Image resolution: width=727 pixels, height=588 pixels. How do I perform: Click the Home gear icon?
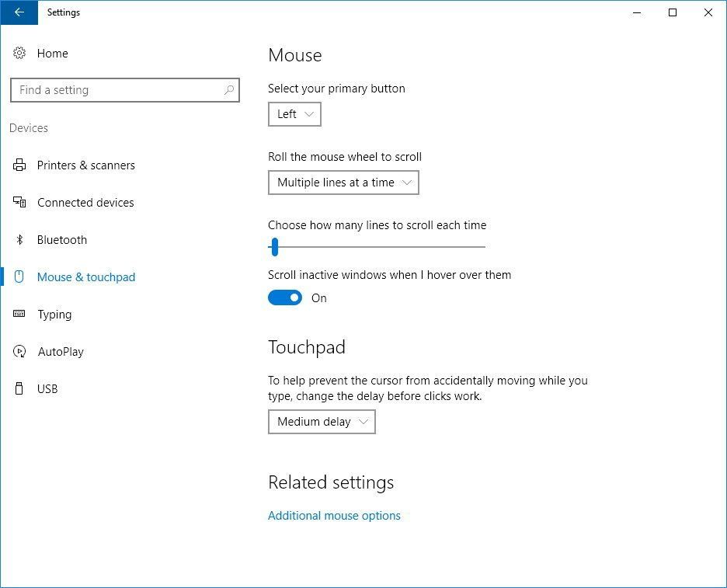(19, 53)
